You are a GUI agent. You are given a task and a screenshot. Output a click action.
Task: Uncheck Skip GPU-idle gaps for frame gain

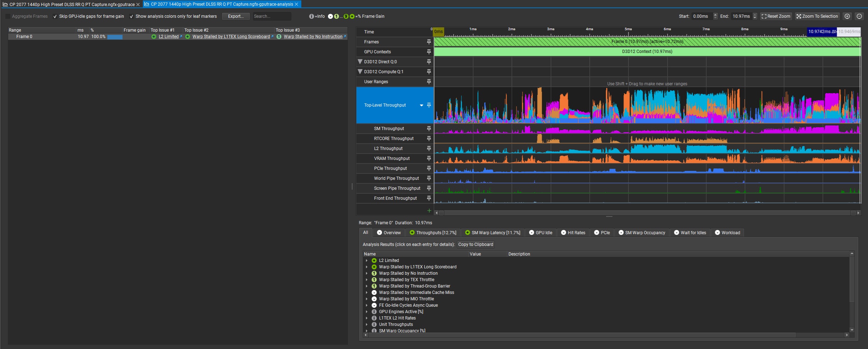(x=55, y=16)
